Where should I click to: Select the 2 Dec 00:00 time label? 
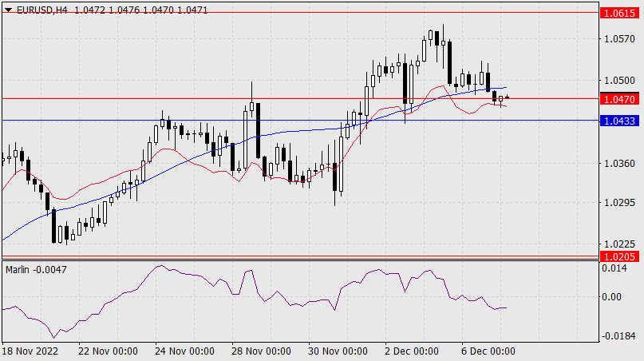point(412,351)
